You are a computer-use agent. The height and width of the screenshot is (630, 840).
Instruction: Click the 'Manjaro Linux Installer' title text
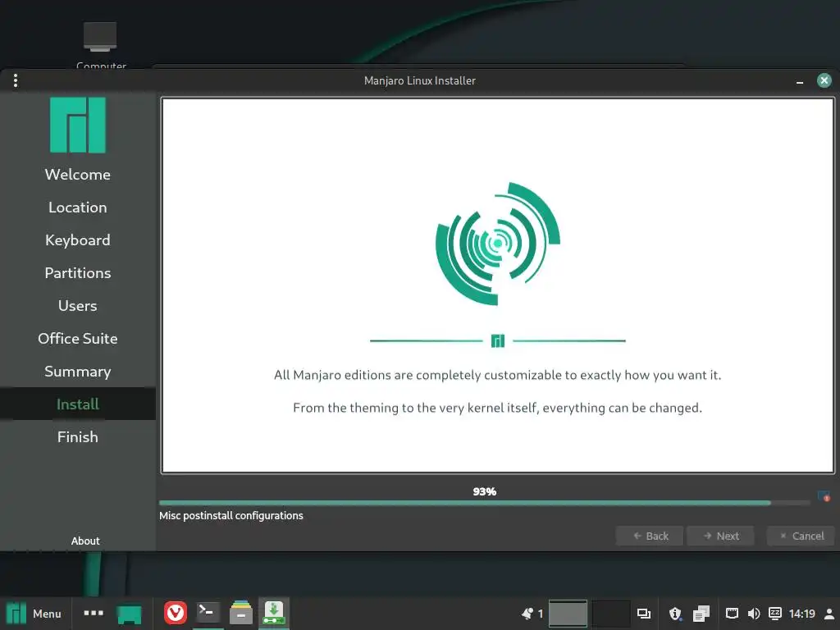pos(419,80)
